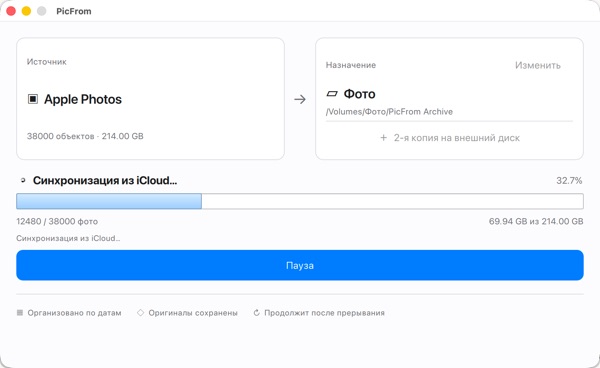Click the Оригиналы сохранены diamond icon
The width and height of the screenshot is (600, 368).
[x=140, y=313]
